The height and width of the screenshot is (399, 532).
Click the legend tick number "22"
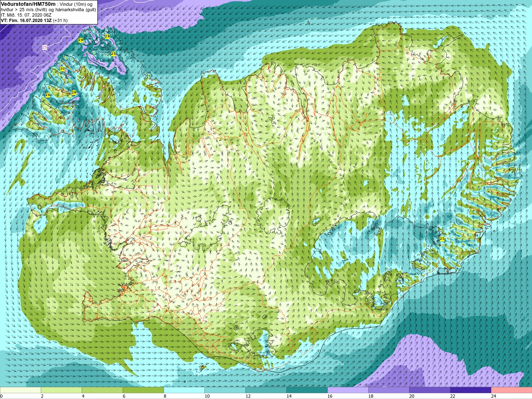tap(453, 396)
